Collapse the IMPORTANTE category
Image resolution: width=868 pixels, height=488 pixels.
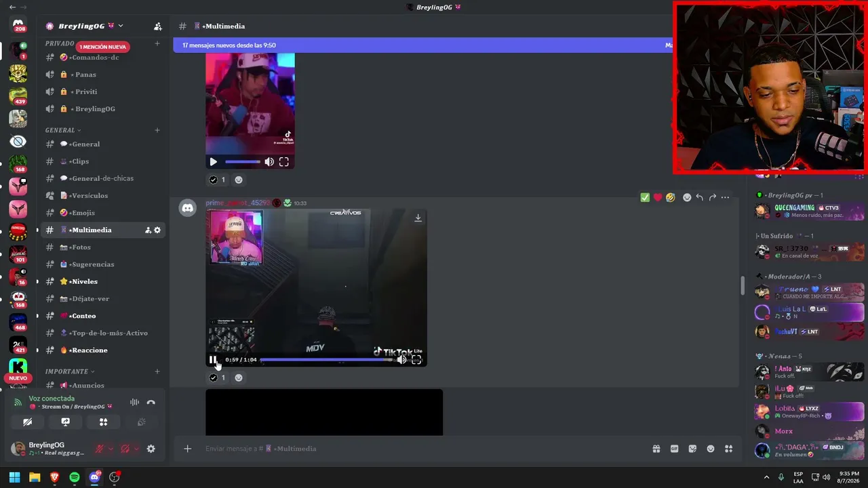click(70, 371)
